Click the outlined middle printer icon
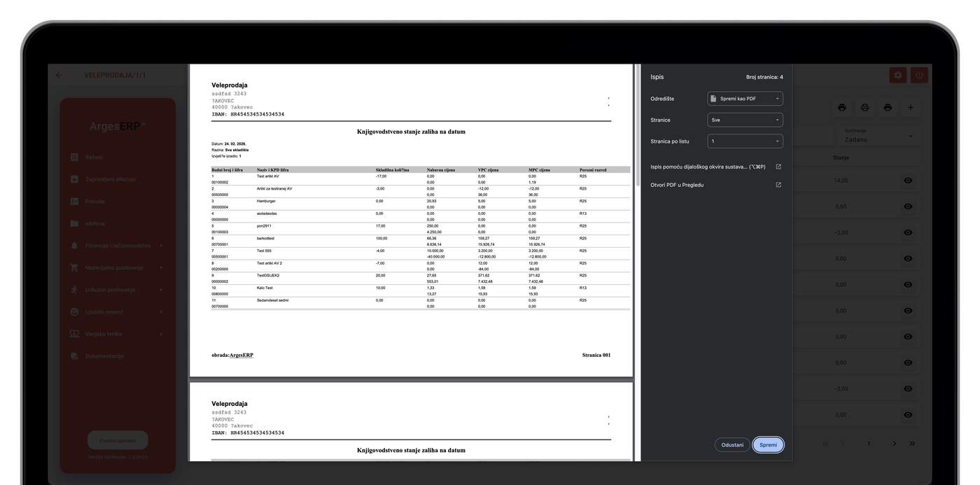Viewport: 980px width, 485px height. [x=864, y=108]
